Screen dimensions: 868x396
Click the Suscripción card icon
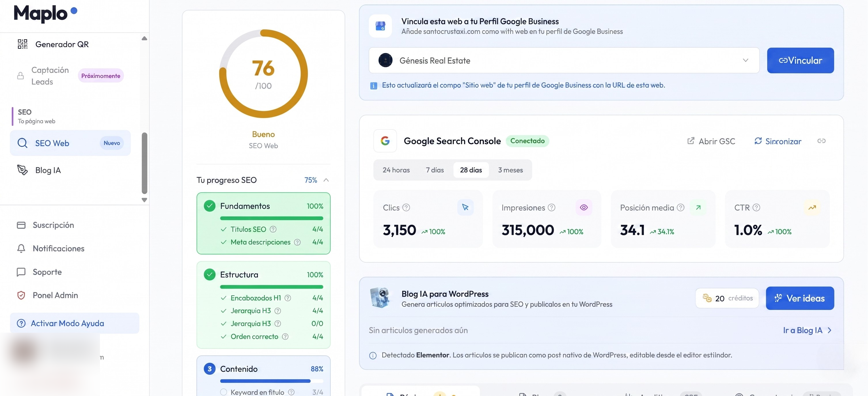pos(21,225)
